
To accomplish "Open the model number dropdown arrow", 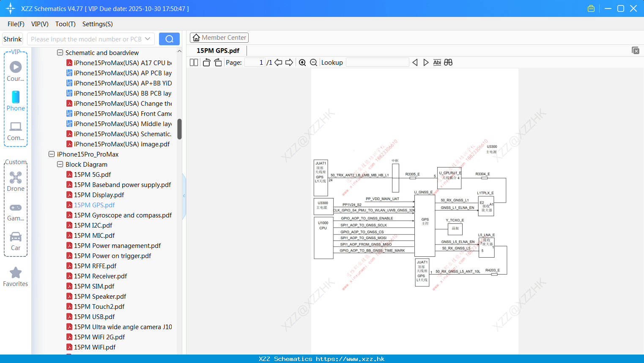I will [x=148, y=39].
